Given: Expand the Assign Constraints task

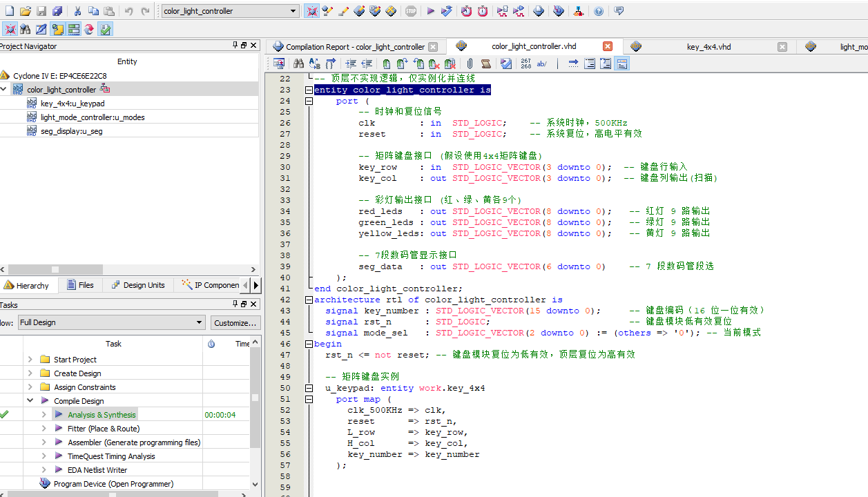Looking at the screenshot, I should [30, 387].
